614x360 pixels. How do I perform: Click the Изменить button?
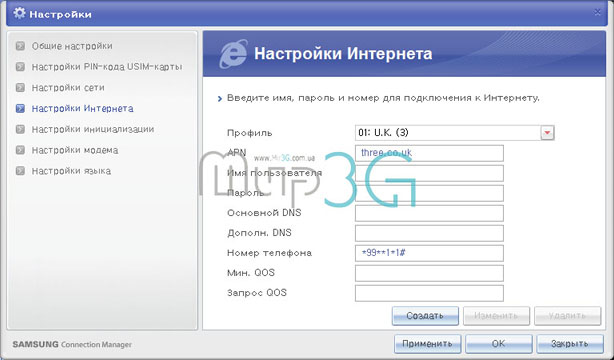pos(496,316)
